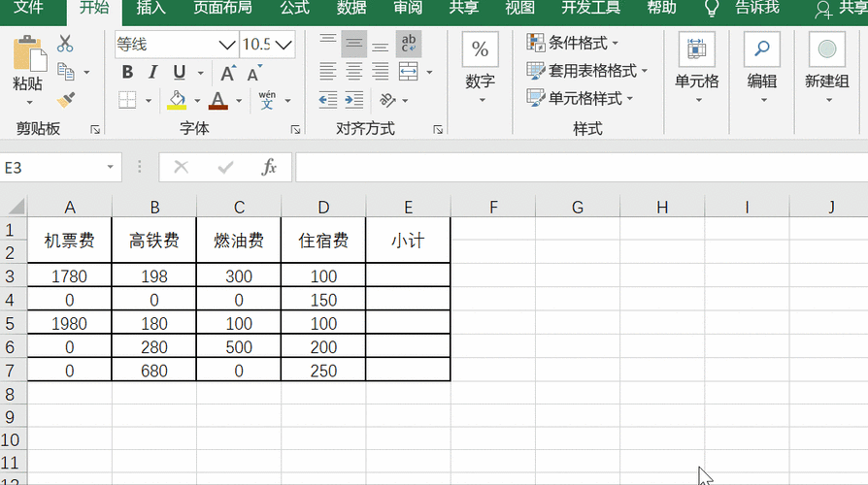Apply the yellow fill color
Screen dimensions: 868x485
177,100
